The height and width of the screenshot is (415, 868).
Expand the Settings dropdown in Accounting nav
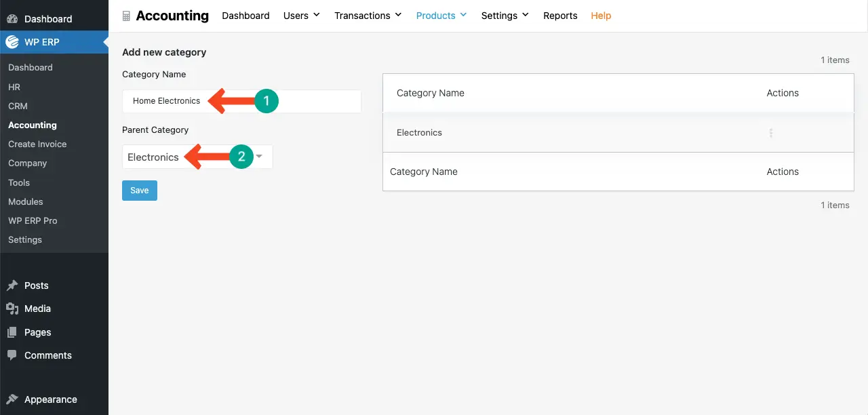click(x=505, y=16)
